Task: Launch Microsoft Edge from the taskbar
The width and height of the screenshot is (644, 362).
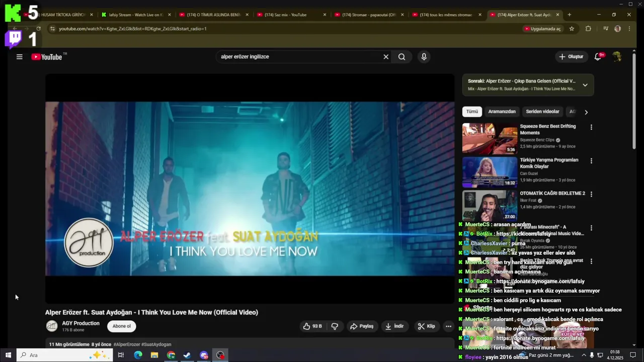Action: (x=138, y=355)
